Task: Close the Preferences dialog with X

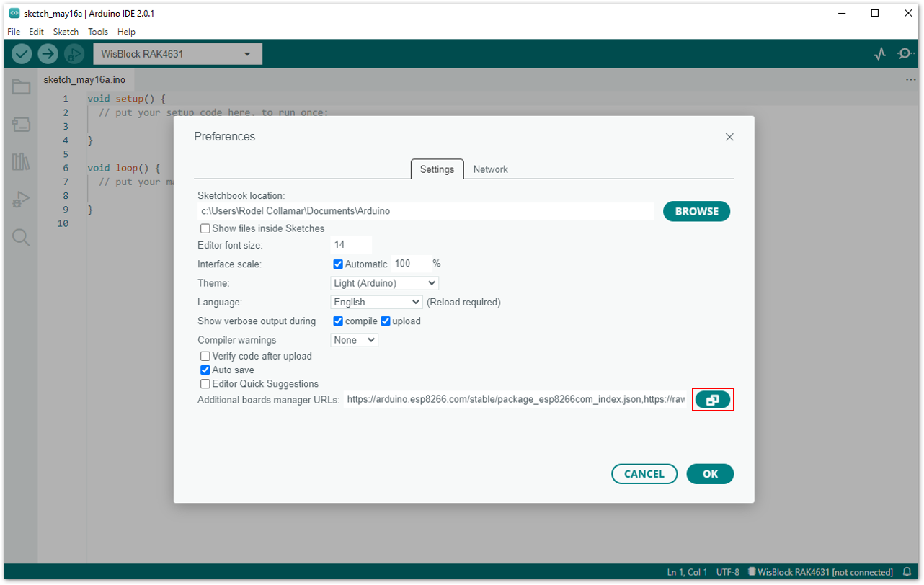Action: point(729,137)
